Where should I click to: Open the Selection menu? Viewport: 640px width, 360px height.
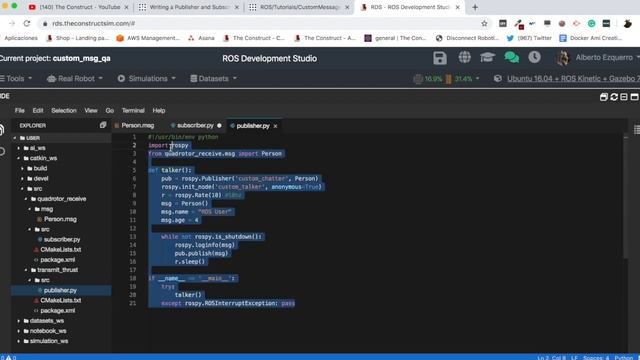(64, 111)
